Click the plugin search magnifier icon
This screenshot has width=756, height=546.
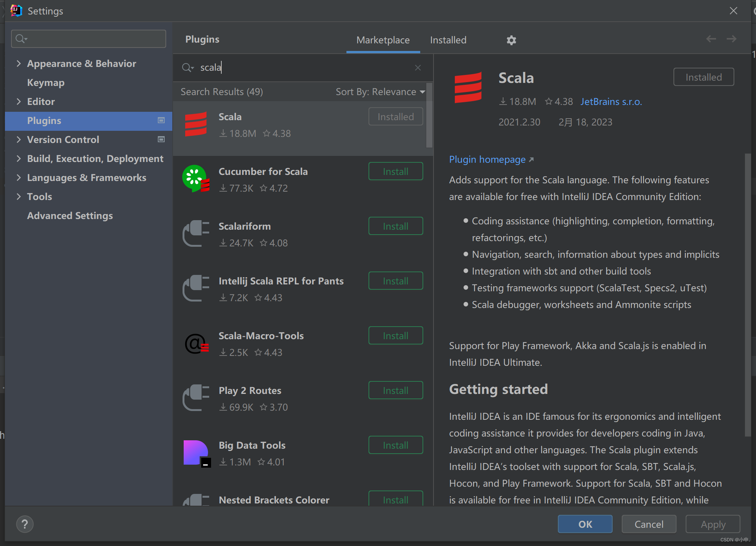[187, 68]
